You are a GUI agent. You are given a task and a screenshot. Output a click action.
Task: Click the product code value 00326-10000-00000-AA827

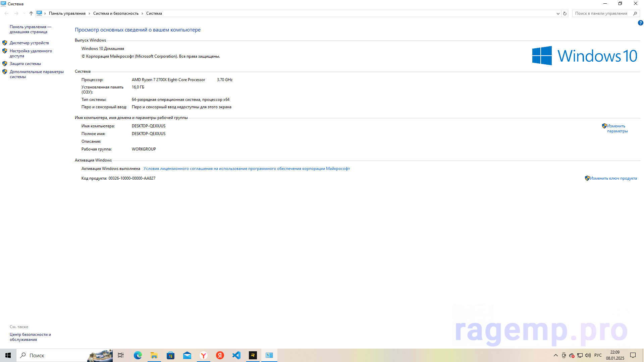pos(132,178)
